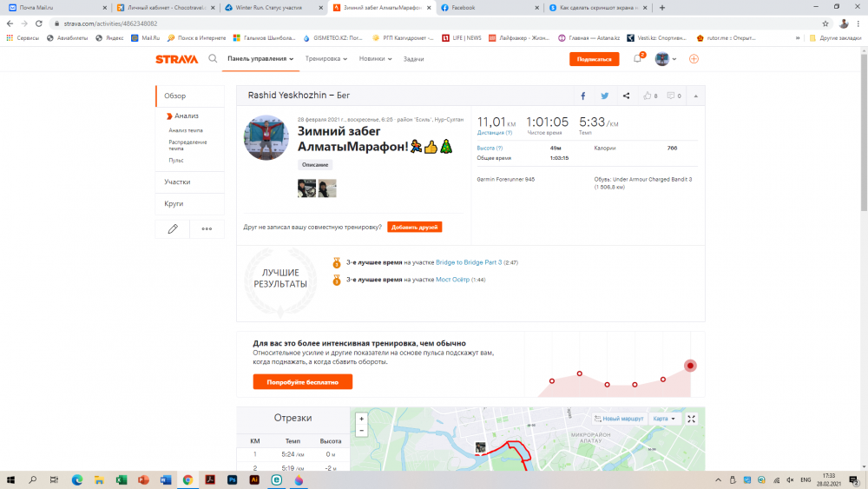Enter fullscreen map with expand icon
Viewport: 868px width, 489px height.
(x=692, y=419)
